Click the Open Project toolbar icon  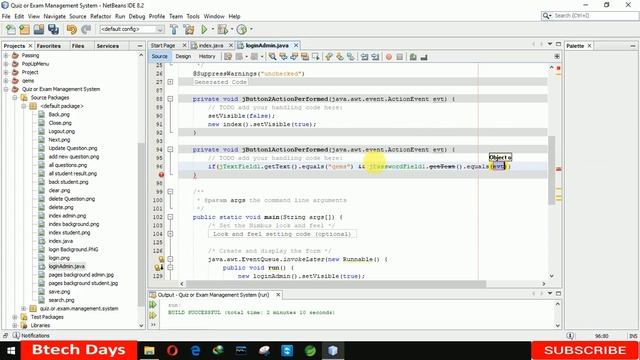click(39, 29)
